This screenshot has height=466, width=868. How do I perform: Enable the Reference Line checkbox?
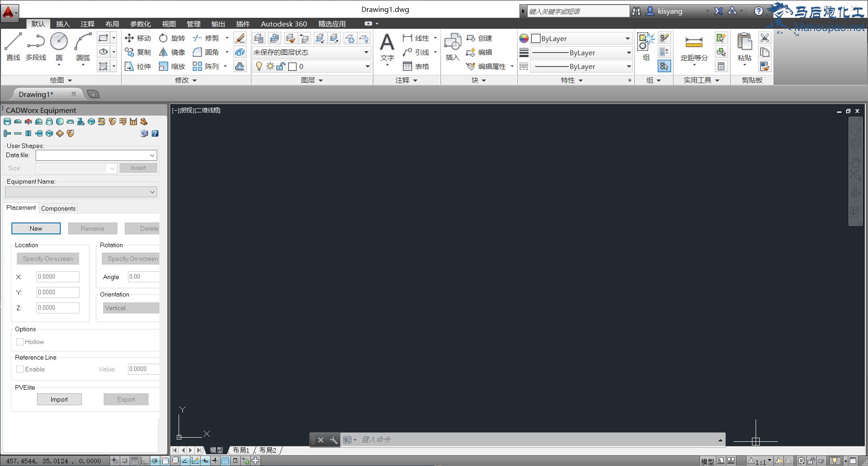(20, 369)
